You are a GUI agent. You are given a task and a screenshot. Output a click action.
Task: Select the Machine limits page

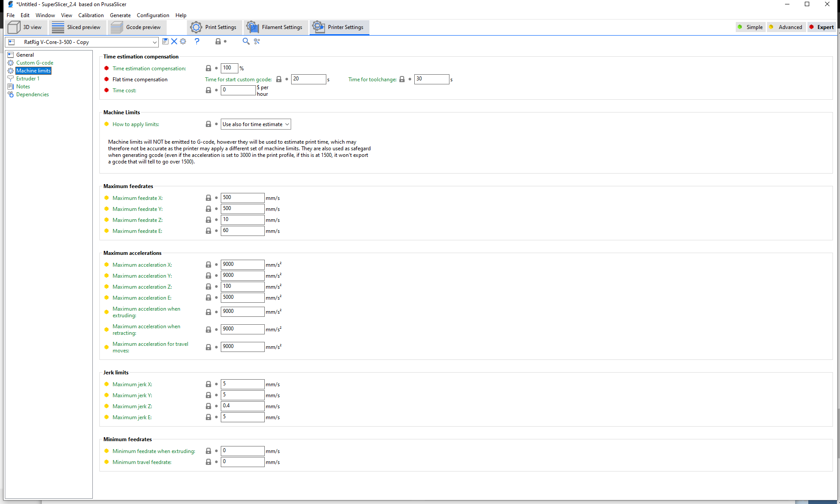click(33, 71)
